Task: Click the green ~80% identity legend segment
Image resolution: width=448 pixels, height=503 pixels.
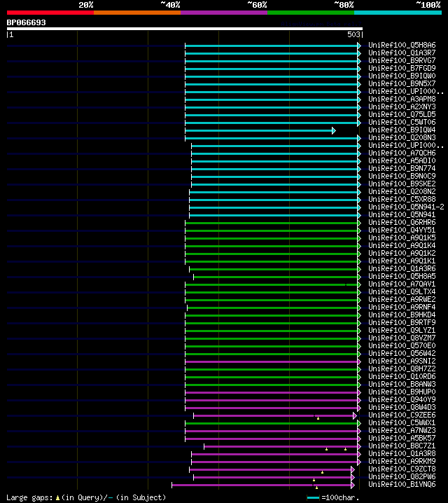Action: click(x=311, y=13)
